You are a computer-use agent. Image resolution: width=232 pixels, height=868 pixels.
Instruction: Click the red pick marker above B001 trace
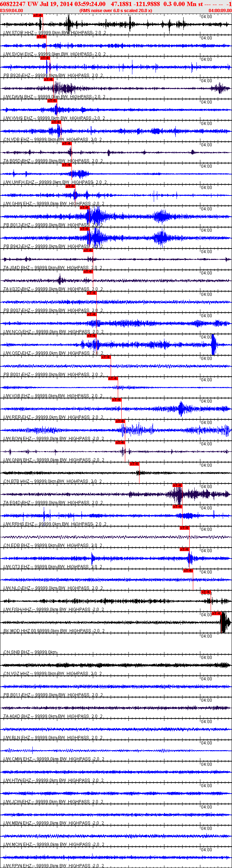click(x=106, y=357)
